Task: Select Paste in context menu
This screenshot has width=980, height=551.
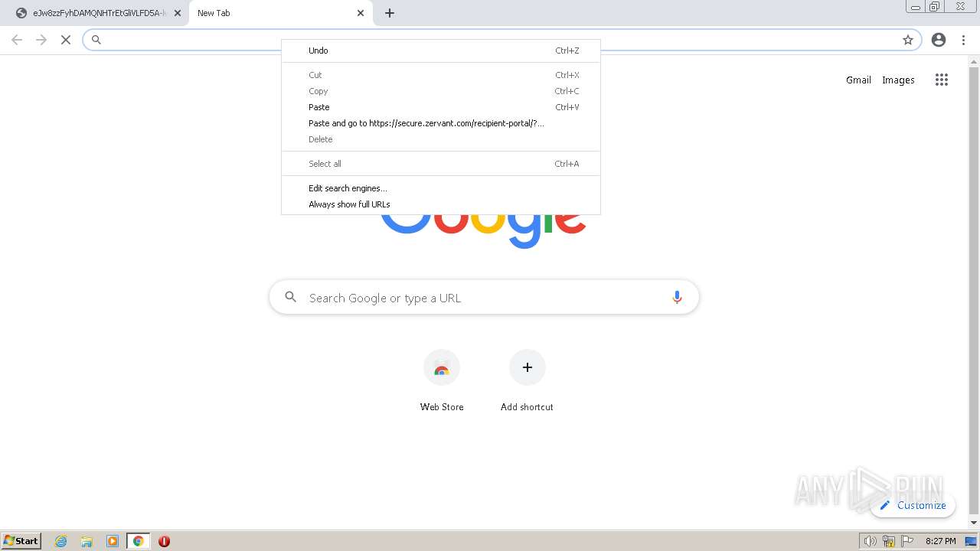Action: click(441, 107)
